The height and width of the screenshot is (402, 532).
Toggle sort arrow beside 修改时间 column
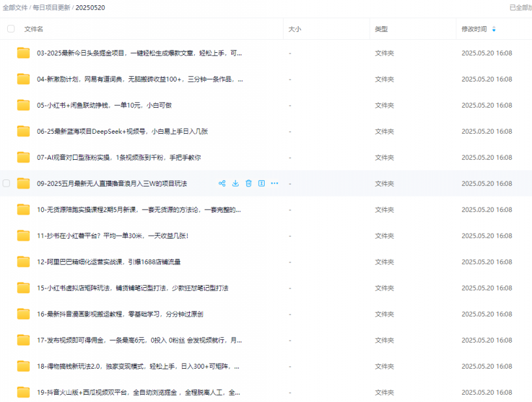(x=494, y=29)
